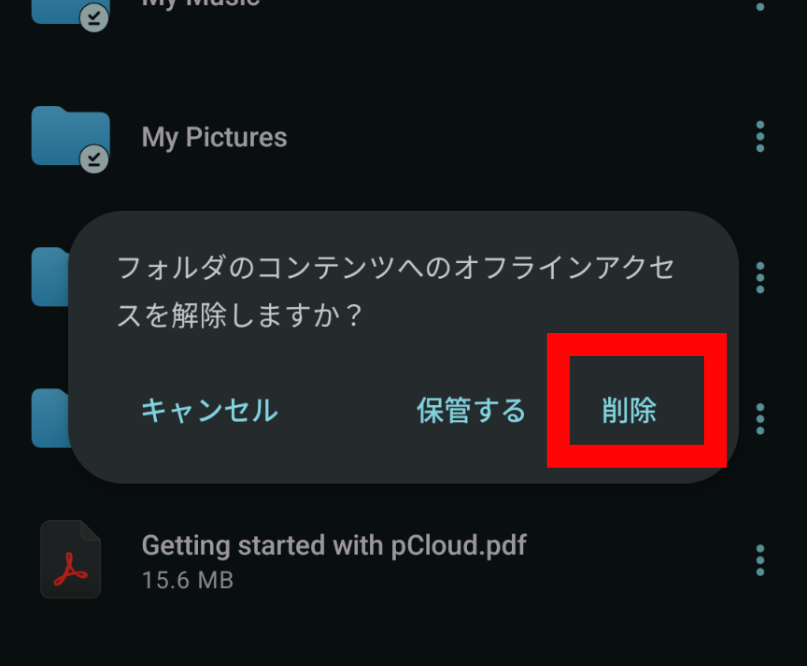
Task: Open three-dot menu for My Pictures
Action: (760, 137)
